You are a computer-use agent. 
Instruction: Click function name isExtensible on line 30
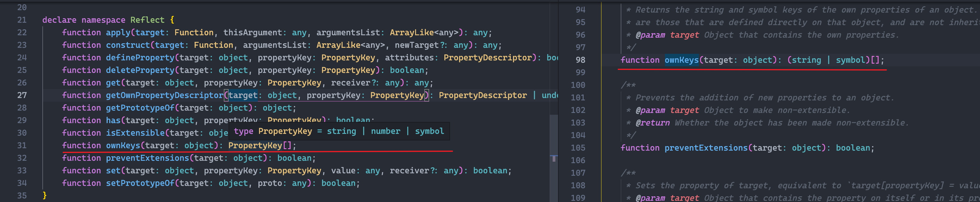[x=135, y=133]
